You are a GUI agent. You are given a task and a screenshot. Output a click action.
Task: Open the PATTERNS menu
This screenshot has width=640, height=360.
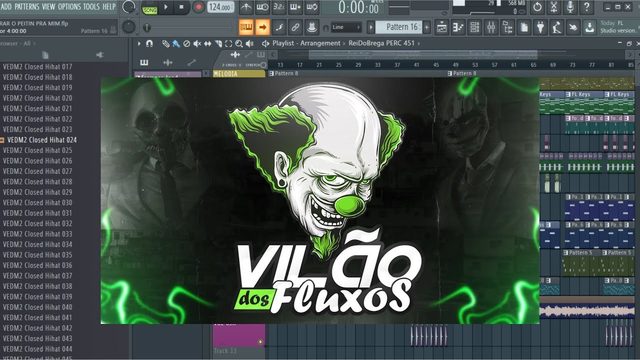coord(27,7)
